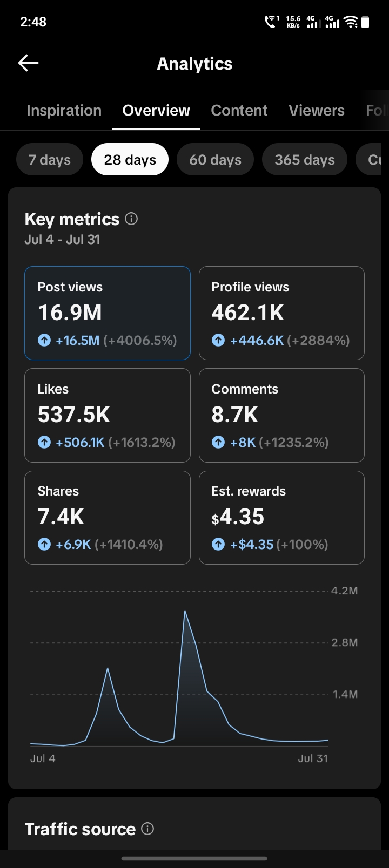Tap the highest peak on views chart

[185, 611]
